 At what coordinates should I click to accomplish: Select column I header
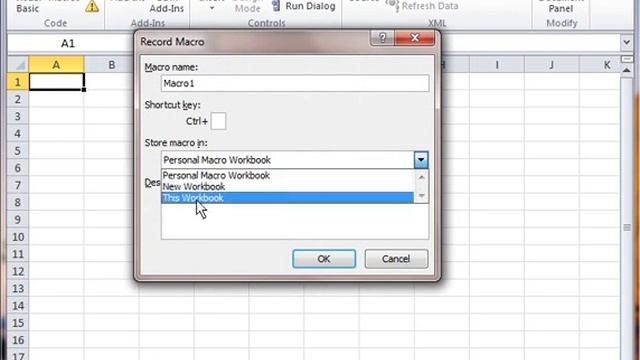(497, 65)
